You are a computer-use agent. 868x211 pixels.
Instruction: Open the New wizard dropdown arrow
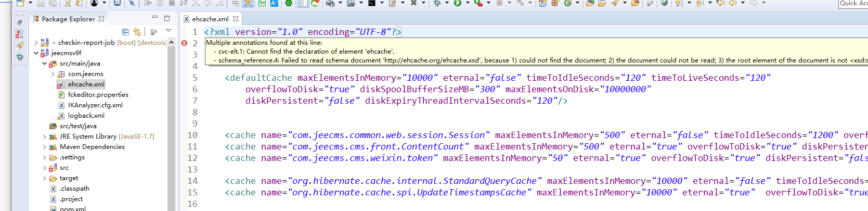tap(30, 4)
